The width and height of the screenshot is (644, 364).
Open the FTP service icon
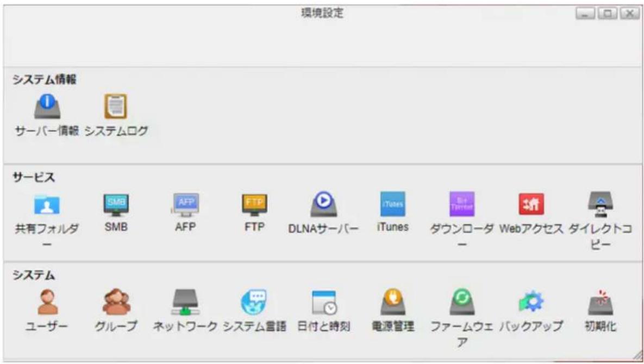(255, 204)
